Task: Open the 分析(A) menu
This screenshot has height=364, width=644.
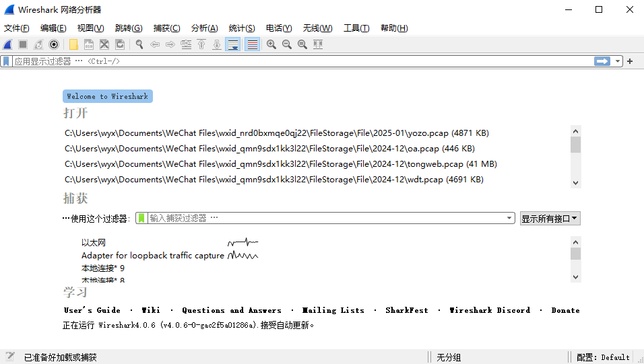Action: click(x=205, y=28)
